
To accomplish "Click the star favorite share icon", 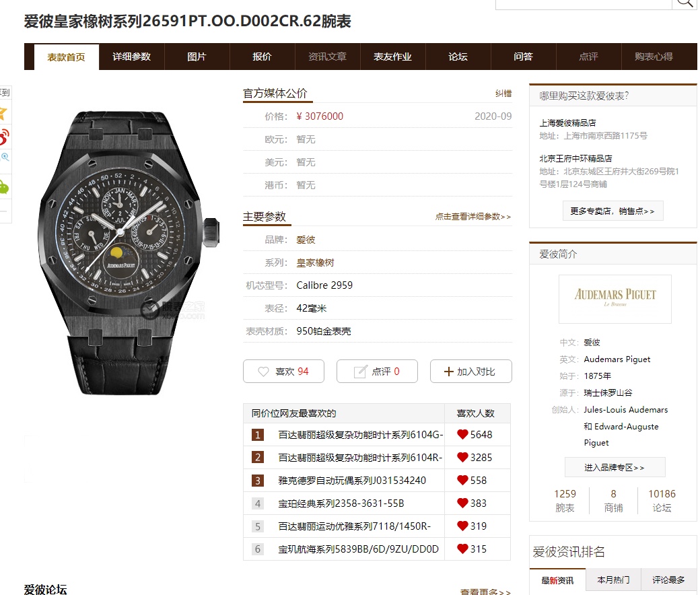I will 3,113.
